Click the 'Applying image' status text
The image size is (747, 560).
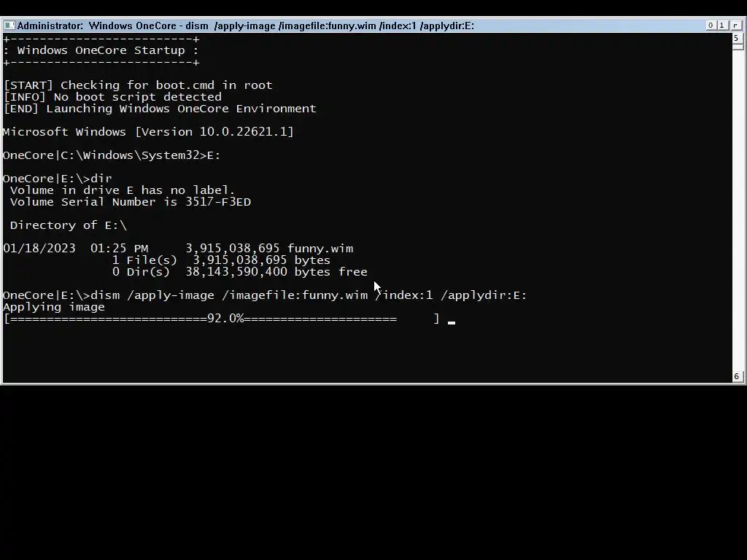click(x=54, y=307)
